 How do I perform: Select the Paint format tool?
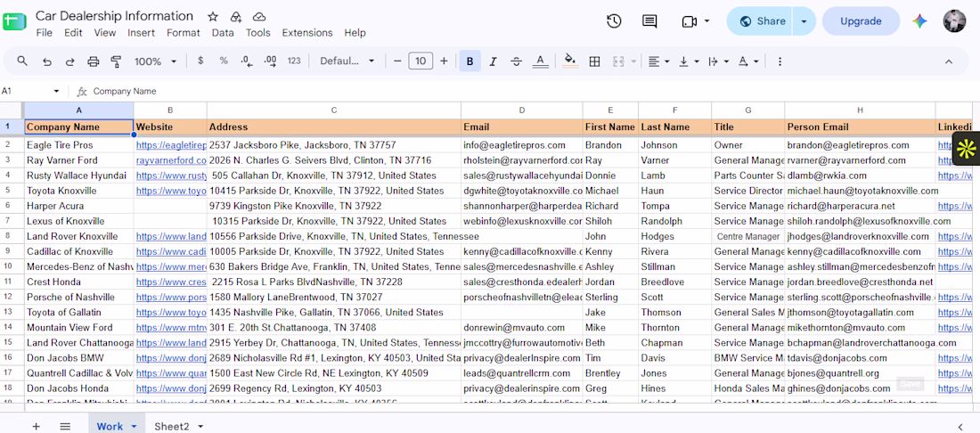[x=116, y=61]
